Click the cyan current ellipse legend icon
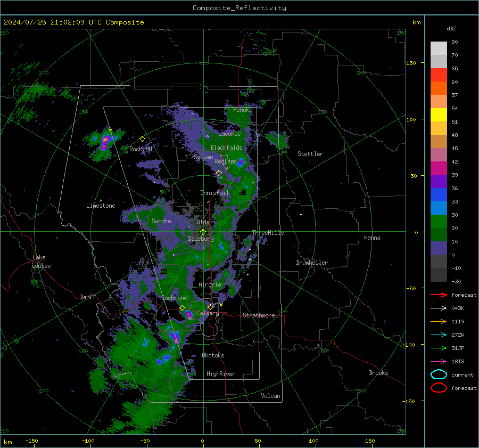The image size is (479, 448). [439, 374]
